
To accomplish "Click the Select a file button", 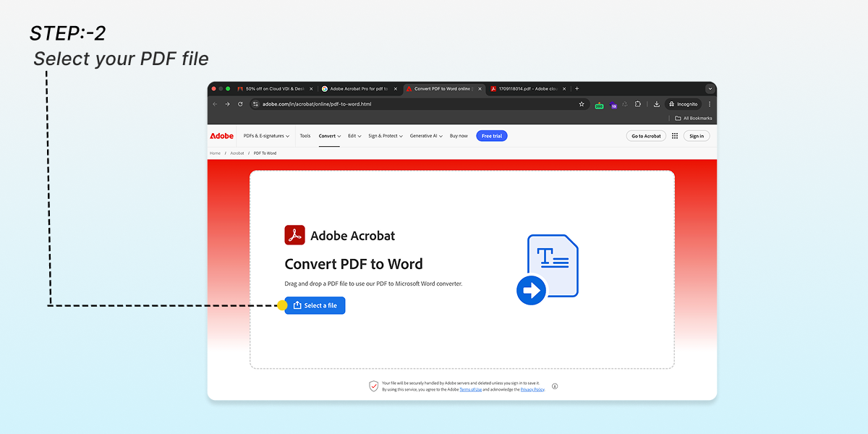I will 315,305.
